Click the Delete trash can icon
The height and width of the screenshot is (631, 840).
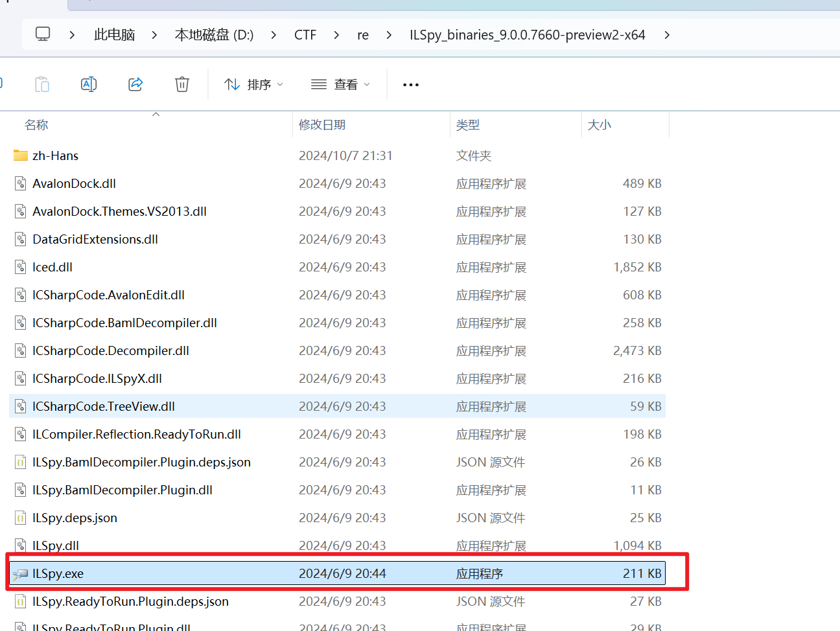point(182,84)
